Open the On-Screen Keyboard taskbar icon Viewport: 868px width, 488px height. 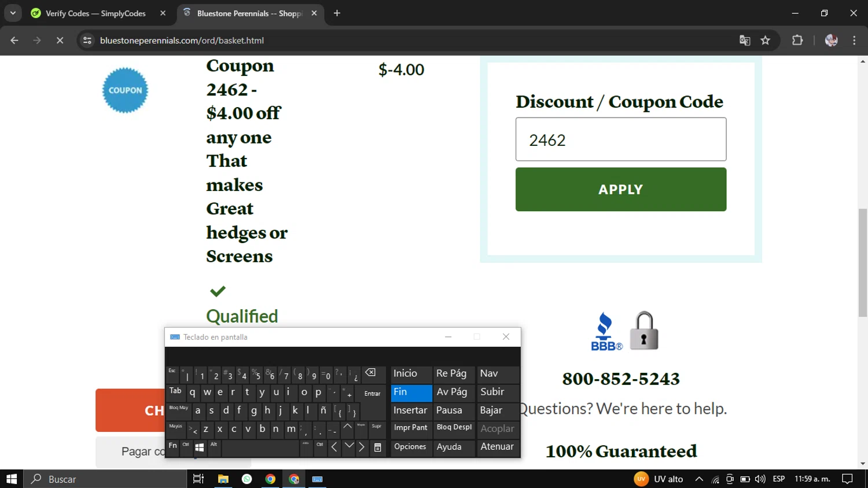coord(317,479)
